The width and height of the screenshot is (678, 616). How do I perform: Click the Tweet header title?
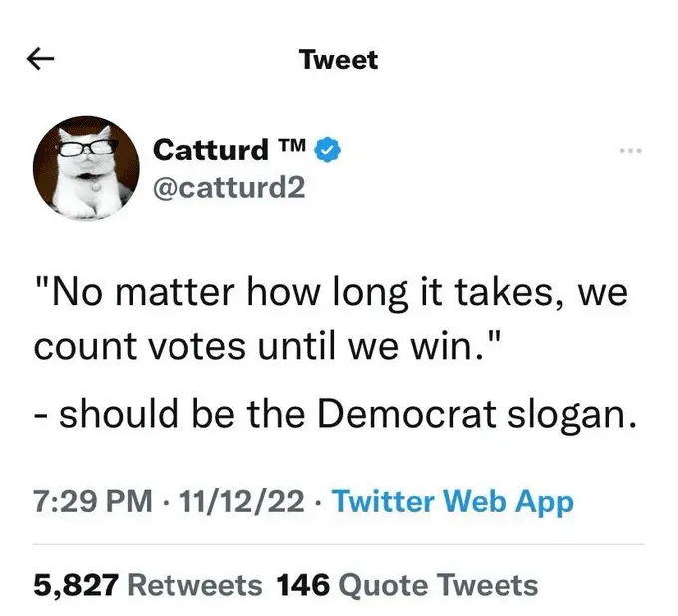pos(338,60)
